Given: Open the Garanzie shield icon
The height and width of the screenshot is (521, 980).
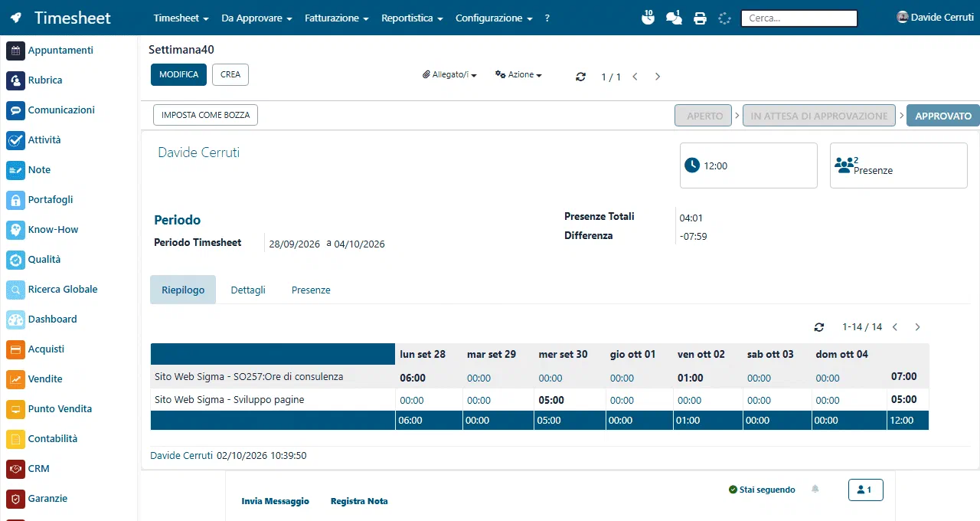Looking at the screenshot, I should 16,499.
